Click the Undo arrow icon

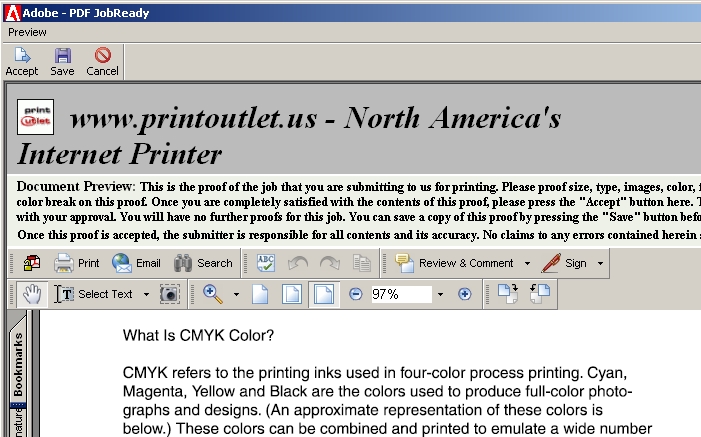point(298,263)
